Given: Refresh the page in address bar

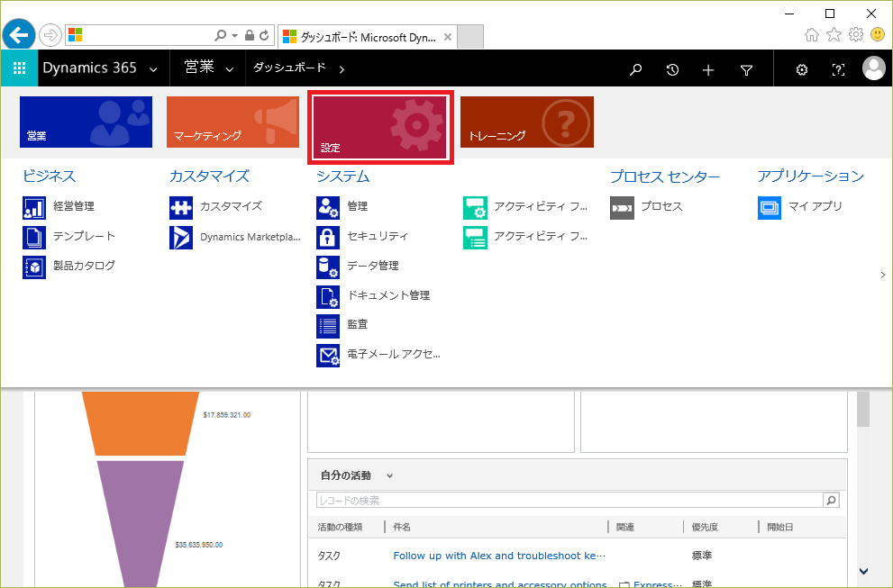Looking at the screenshot, I should tap(264, 35).
